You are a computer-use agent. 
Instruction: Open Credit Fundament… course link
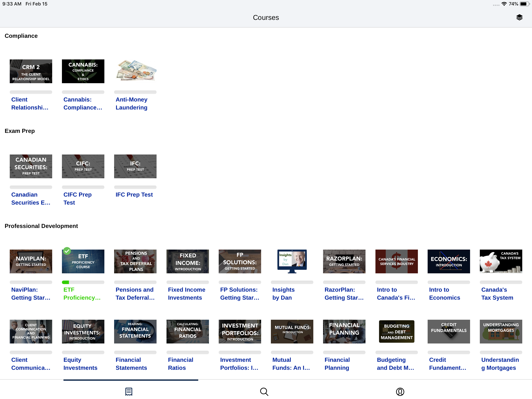(447, 364)
